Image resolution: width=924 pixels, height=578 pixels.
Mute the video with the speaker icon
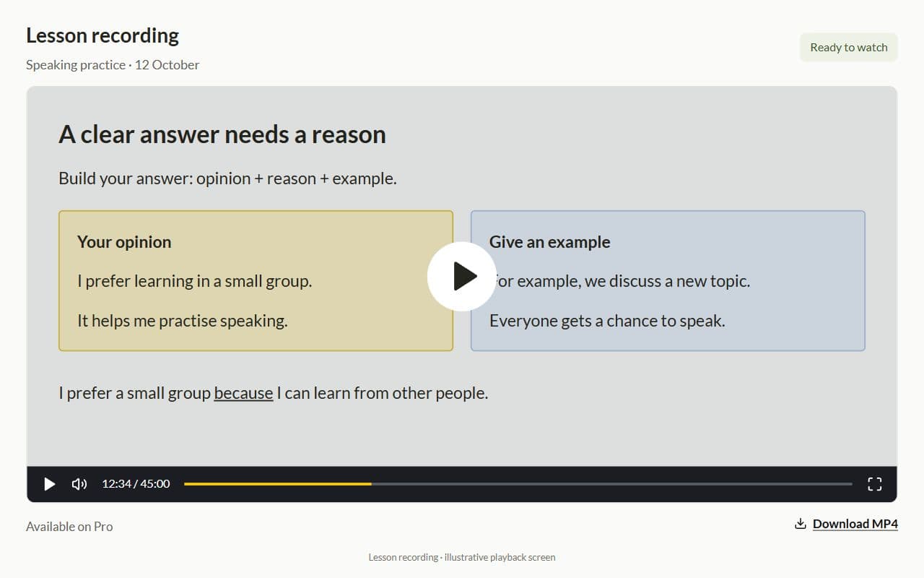79,484
